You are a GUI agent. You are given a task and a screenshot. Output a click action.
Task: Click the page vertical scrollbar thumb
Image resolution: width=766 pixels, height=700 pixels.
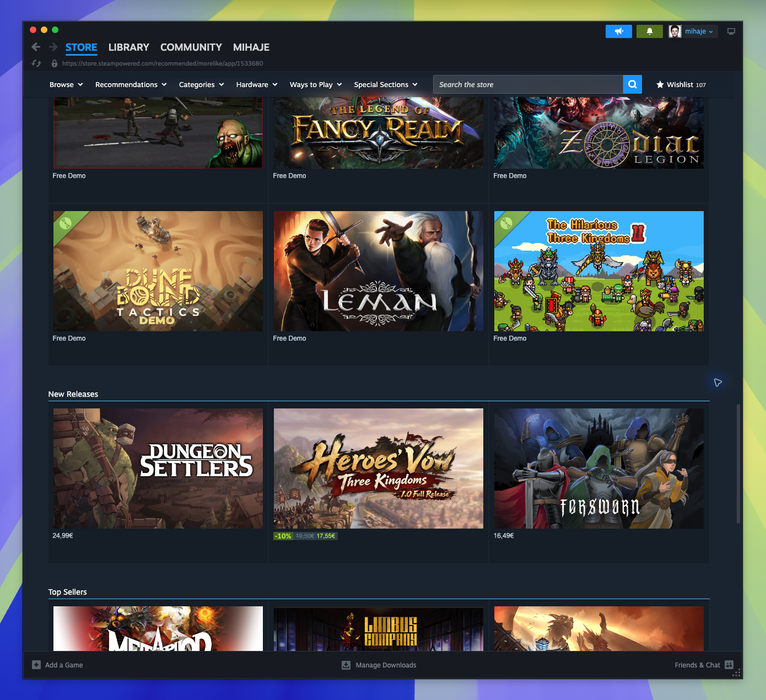738,464
